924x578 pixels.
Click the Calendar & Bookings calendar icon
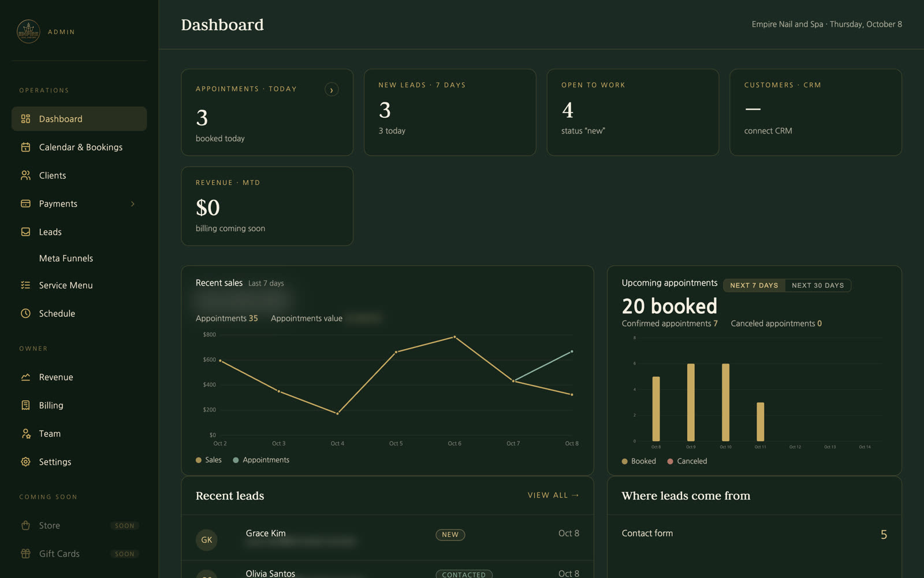click(25, 147)
